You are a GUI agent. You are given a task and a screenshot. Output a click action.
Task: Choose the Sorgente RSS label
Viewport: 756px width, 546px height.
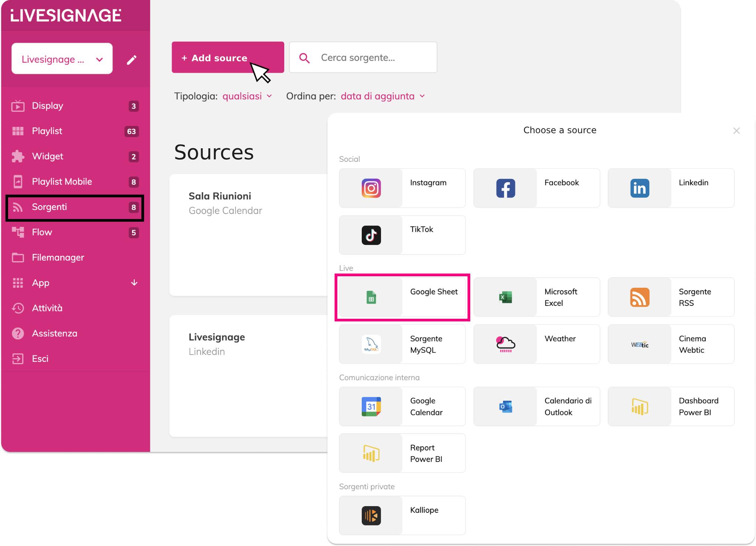tap(695, 297)
